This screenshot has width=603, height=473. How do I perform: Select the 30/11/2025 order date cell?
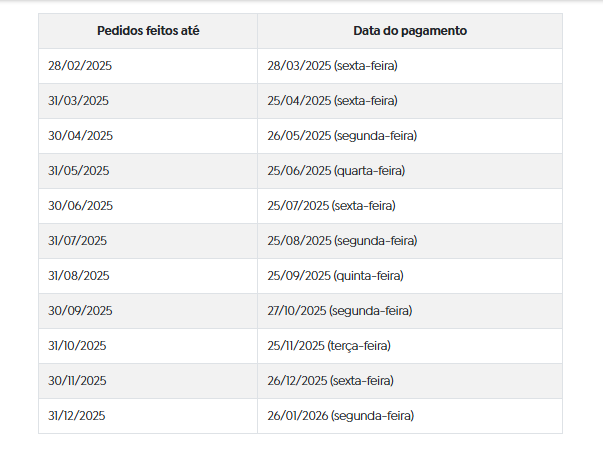(x=148, y=381)
